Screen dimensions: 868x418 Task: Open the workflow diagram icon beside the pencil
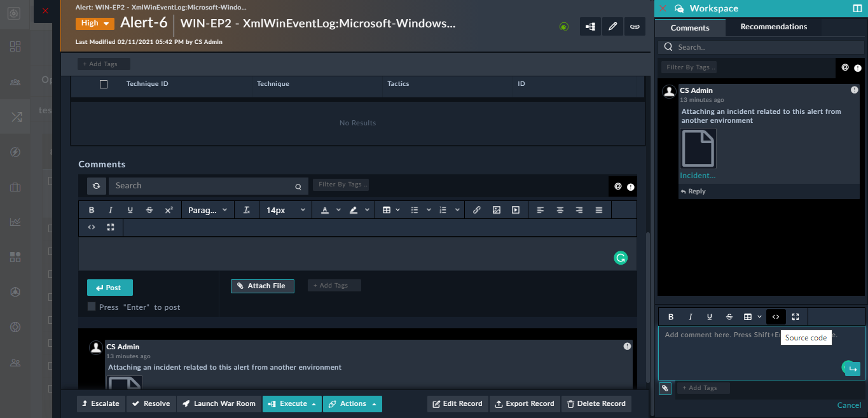click(589, 26)
